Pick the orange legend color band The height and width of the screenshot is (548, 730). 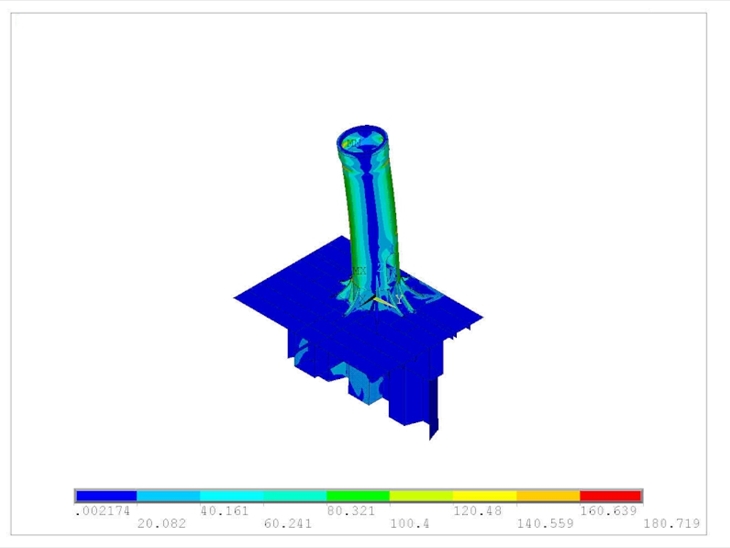coord(547,496)
